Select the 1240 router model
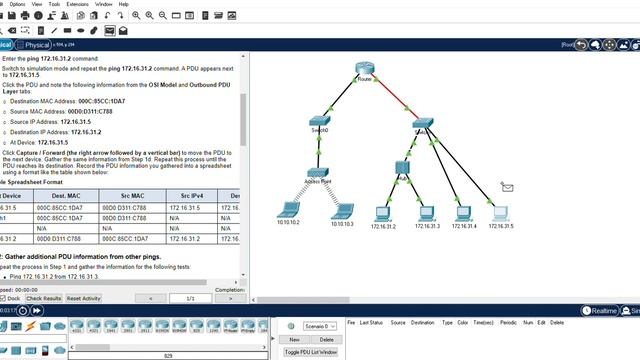 213,327
